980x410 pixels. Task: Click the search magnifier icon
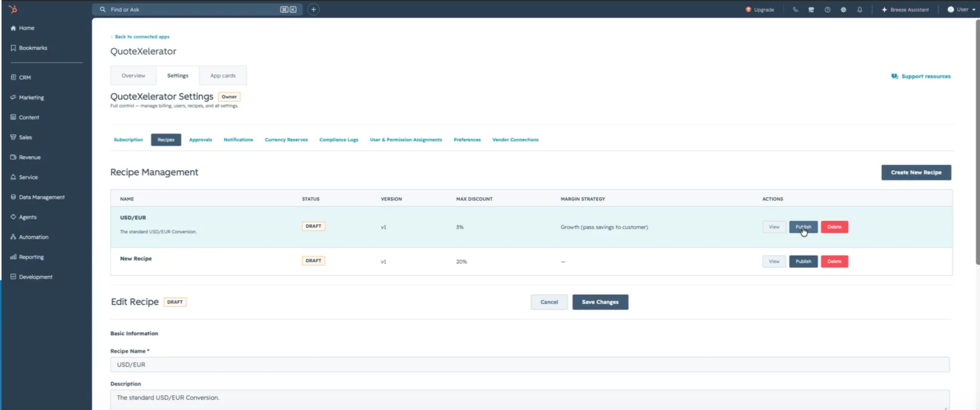coord(102,9)
